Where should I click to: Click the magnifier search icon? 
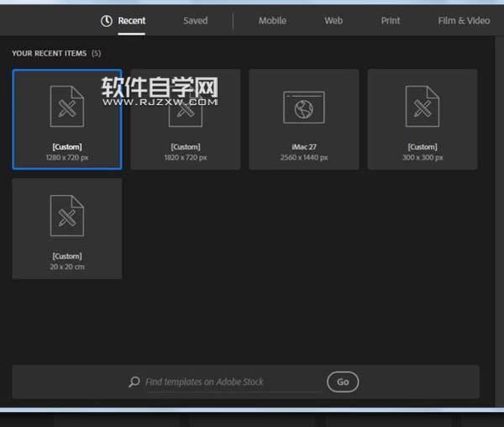[x=134, y=382]
